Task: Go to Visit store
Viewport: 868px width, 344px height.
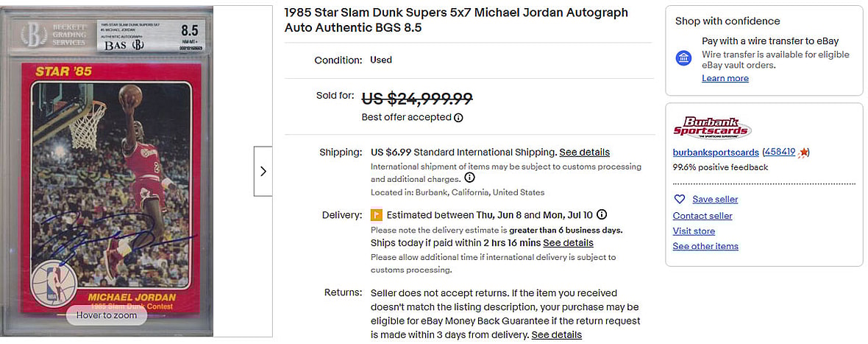Action: point(694,231)
